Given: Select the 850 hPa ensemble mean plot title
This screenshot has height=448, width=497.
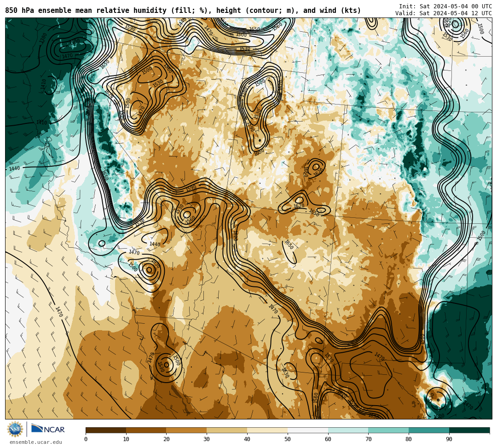Looking at the screenshot, I should point(183,11).
